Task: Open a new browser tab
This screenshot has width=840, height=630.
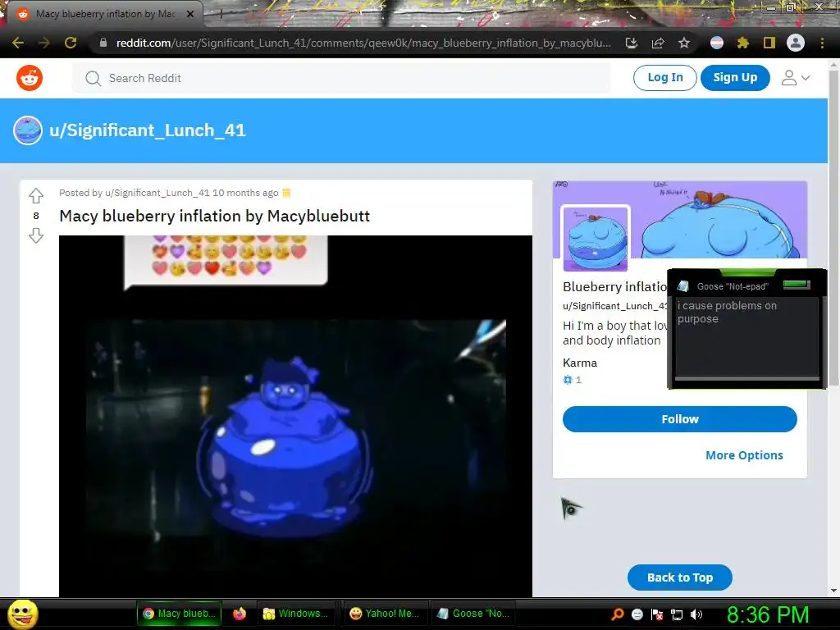Action: point(220,15)
